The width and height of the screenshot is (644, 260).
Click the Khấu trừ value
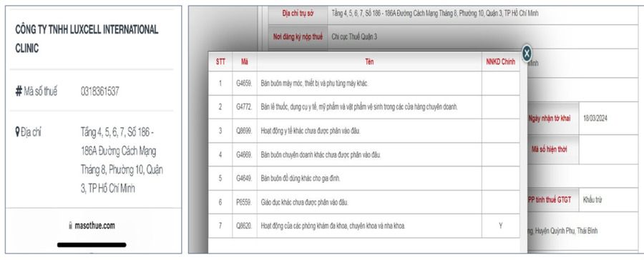point(592,200)
